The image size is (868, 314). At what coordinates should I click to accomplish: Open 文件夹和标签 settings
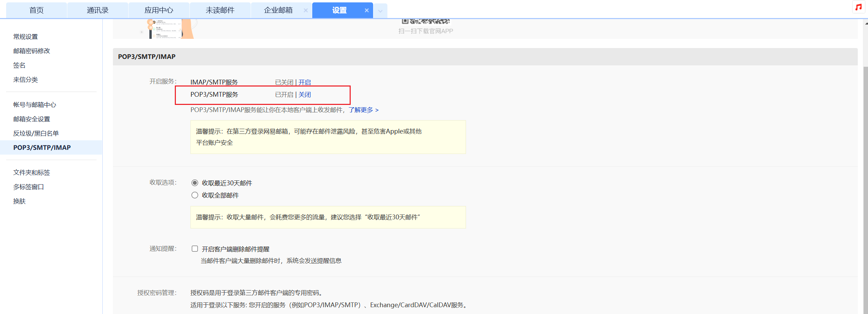coord(32,172)
